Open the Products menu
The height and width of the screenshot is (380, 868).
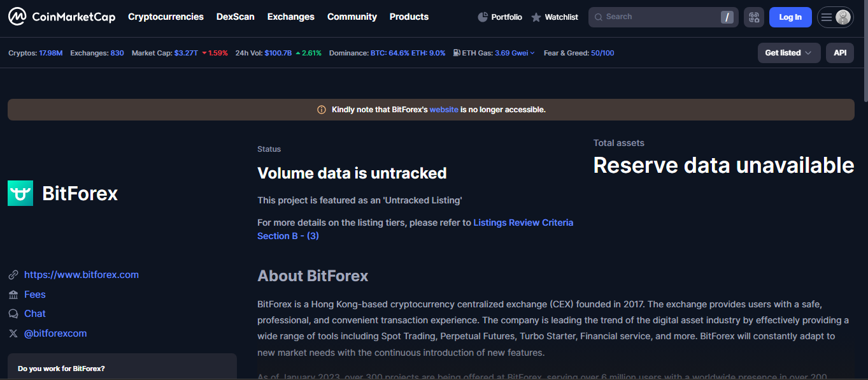point(409,17)
